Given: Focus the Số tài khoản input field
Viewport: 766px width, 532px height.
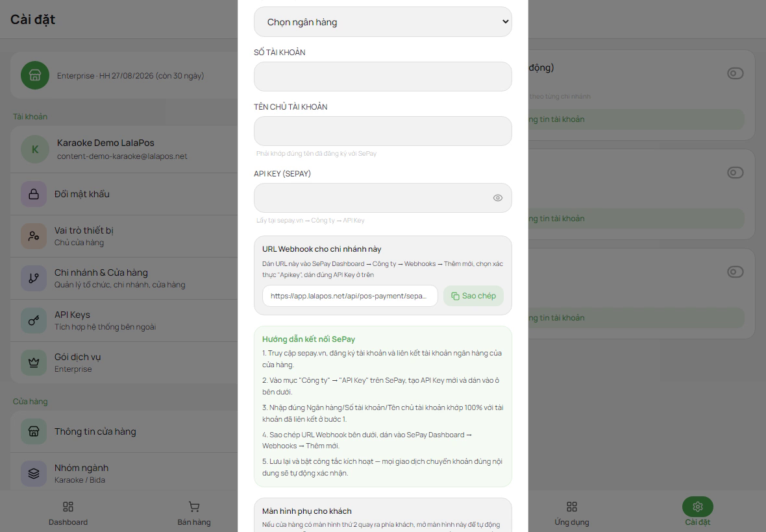Looking at the screenshot, I should pyautogui.click(x=382, y=76).
